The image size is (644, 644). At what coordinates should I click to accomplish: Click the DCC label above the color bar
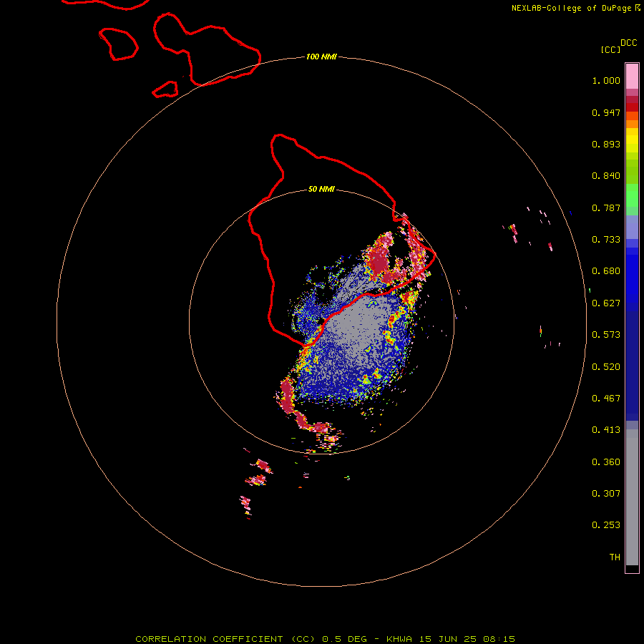coord(628,43)
